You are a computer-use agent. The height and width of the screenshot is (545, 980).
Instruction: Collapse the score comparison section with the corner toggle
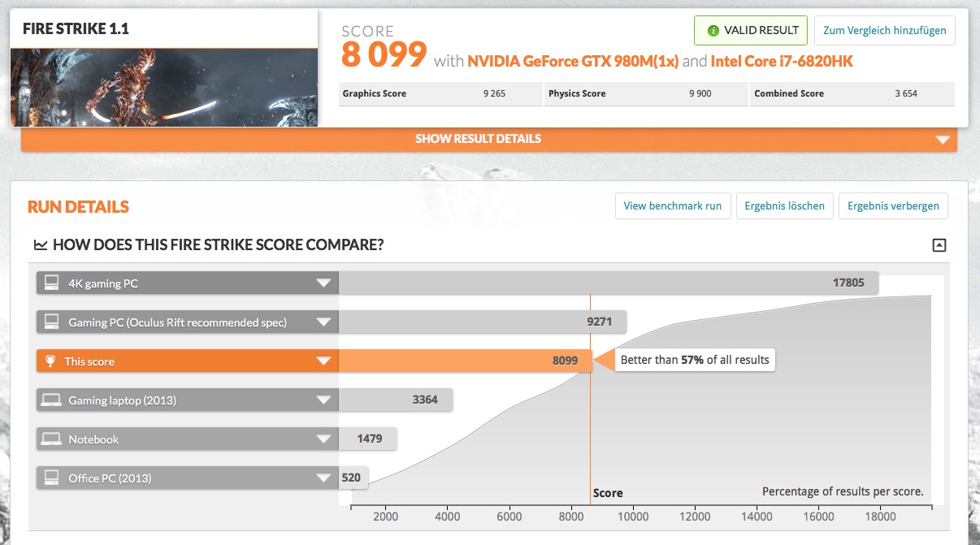[939, 244]
